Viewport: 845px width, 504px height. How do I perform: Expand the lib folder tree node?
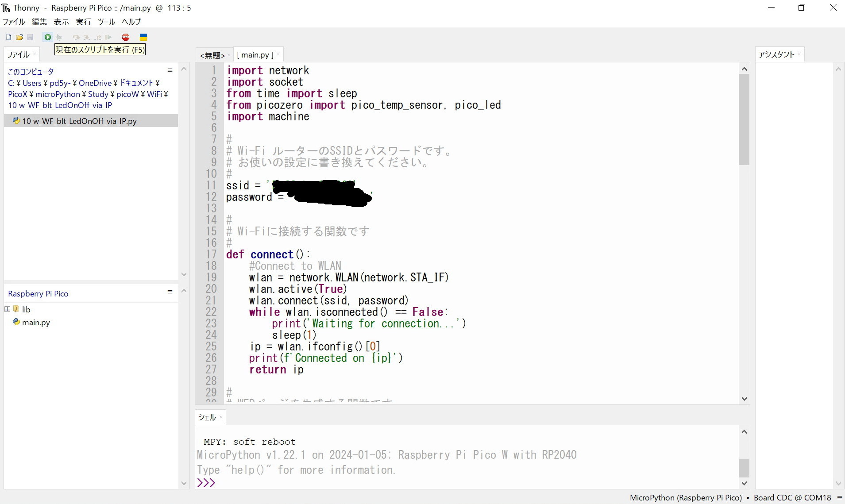tap(7, 309)
